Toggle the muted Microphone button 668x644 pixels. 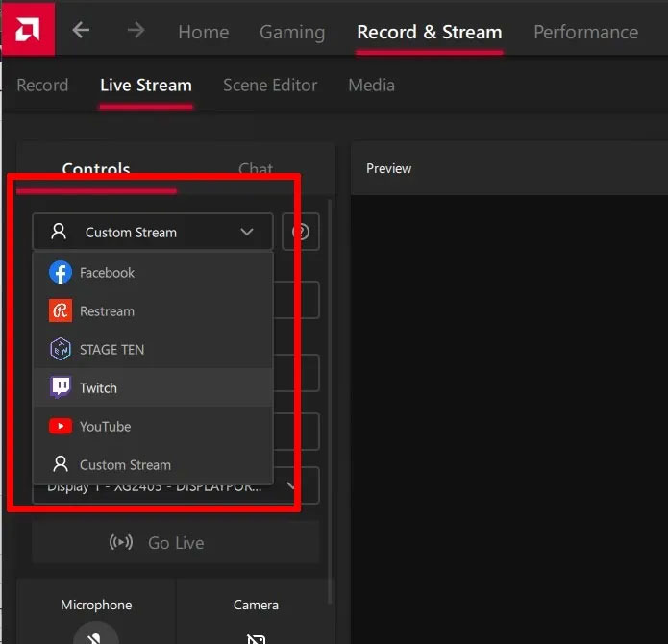pyautogui.click(x=96, y=633)
